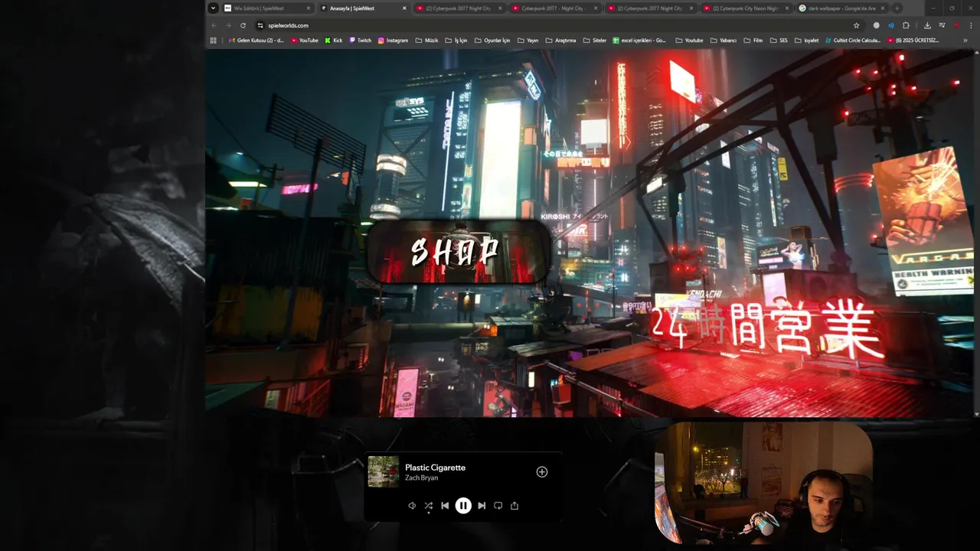Open the YouTube bookmark

point(305,41)
